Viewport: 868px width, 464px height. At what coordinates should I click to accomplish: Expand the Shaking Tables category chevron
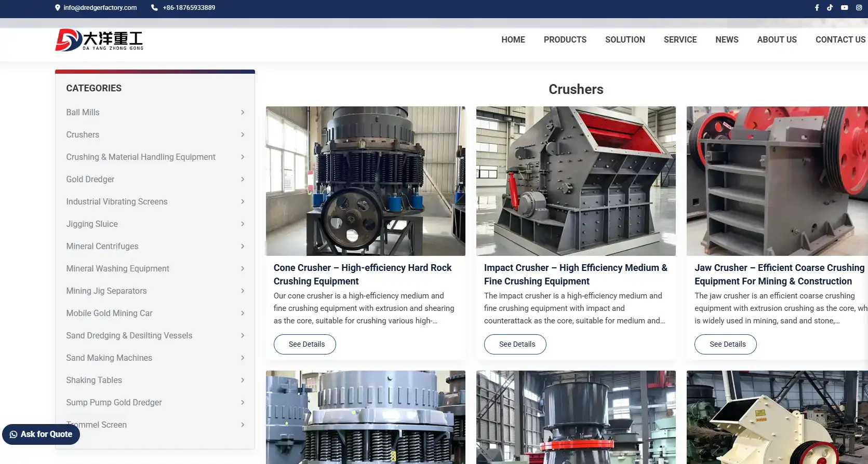pyautogui.click(x=242, y=380)
